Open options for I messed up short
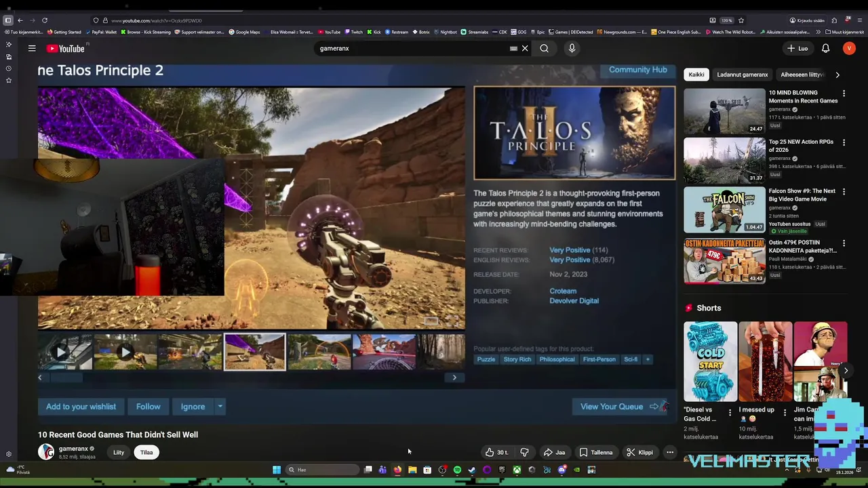868x488 pixels. (785, 411)
